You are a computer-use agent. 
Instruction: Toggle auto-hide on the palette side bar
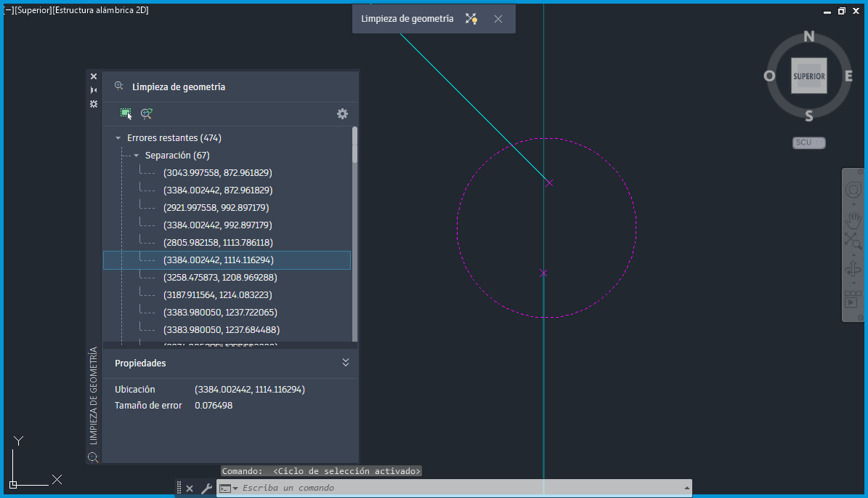pos(94,89)
